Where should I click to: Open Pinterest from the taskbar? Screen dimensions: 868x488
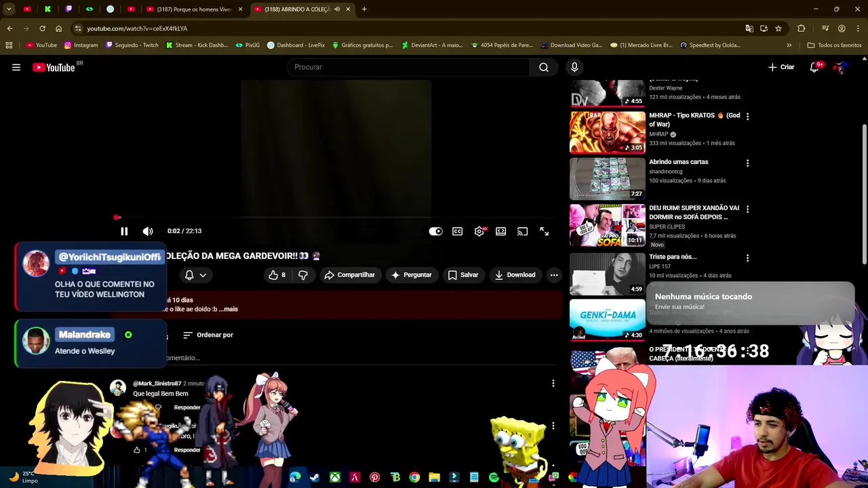[x=374, y=478]
